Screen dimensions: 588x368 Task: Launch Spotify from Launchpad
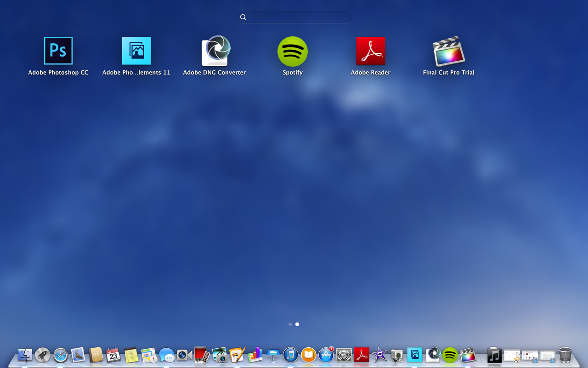292,51
